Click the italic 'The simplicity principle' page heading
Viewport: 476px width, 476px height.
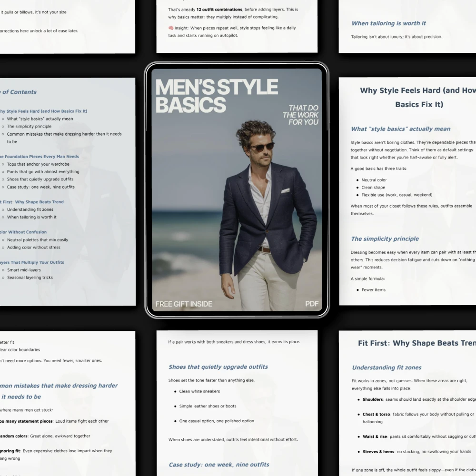385,239
